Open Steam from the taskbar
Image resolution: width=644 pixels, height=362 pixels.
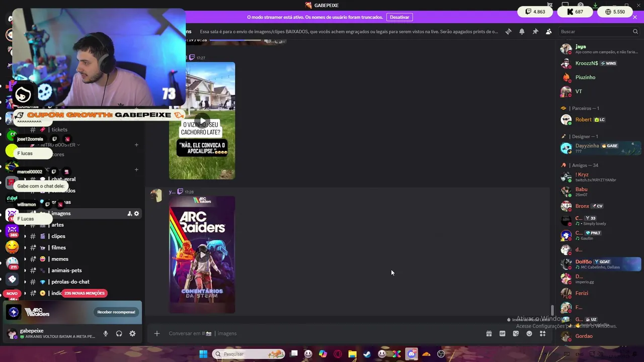[x=367, y=354]
